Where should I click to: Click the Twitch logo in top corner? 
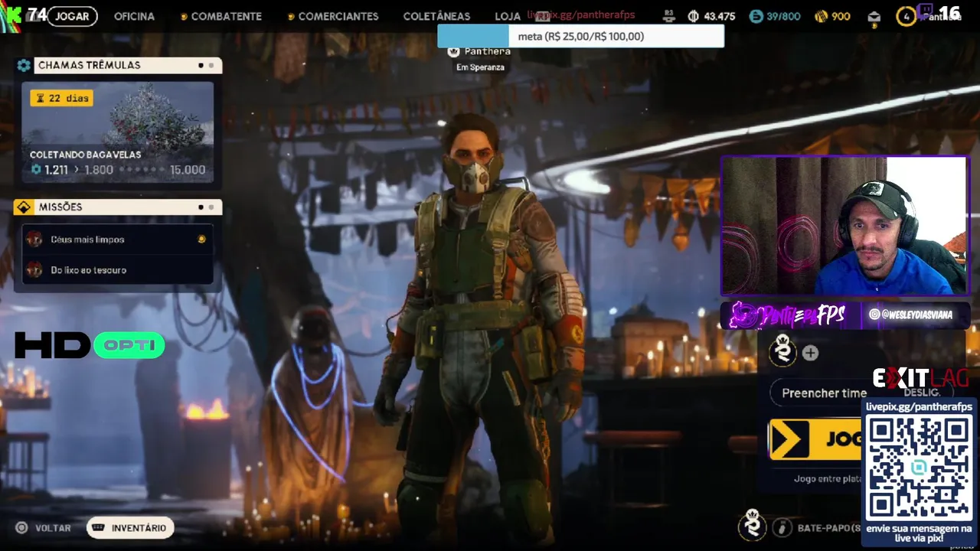click(x=925, y=11)
